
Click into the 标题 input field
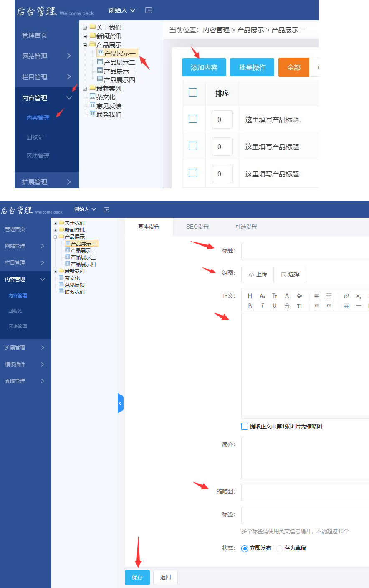pyautogui.click(x=305, y=251)
